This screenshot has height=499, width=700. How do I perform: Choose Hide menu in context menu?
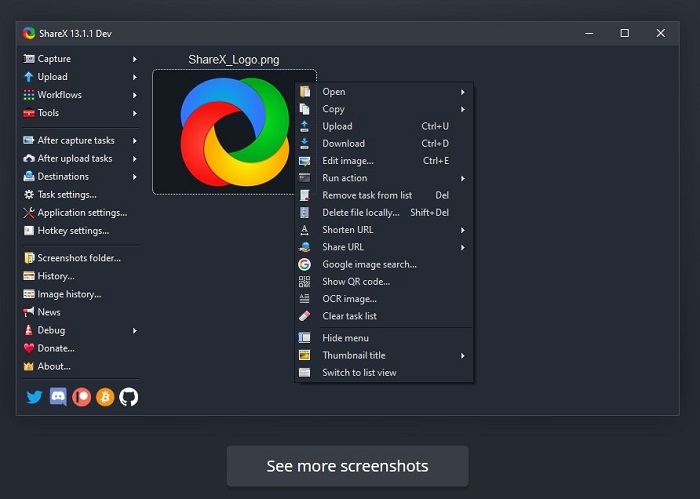click(384, 338)
